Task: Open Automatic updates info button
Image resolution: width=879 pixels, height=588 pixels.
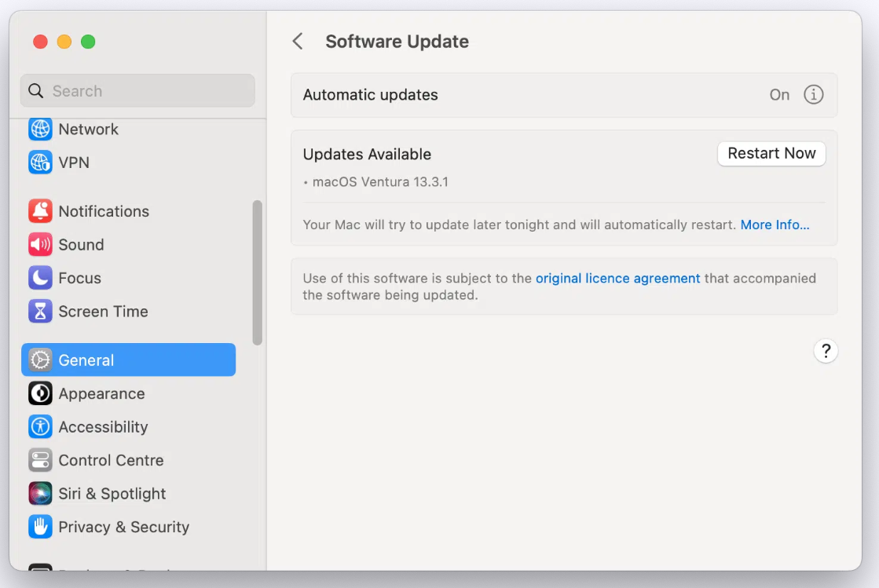Action: [813, 95]
